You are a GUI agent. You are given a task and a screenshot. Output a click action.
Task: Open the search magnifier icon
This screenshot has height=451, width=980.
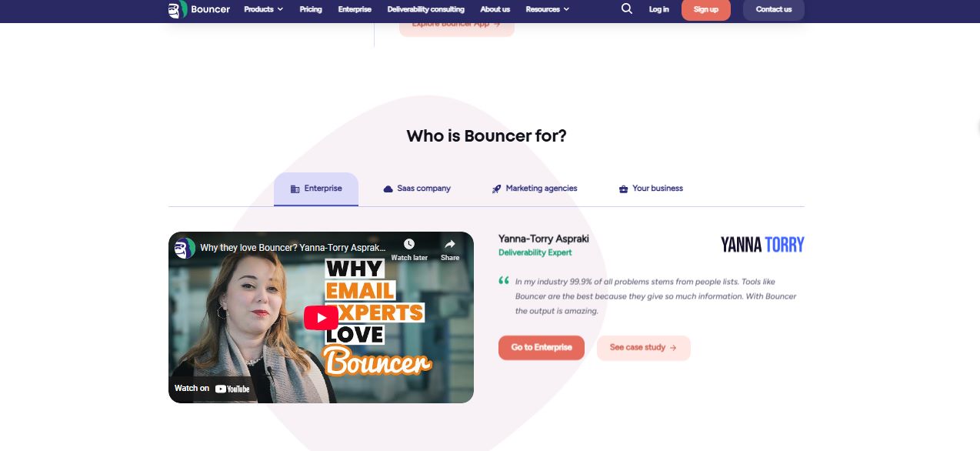(x=627, y=9)
